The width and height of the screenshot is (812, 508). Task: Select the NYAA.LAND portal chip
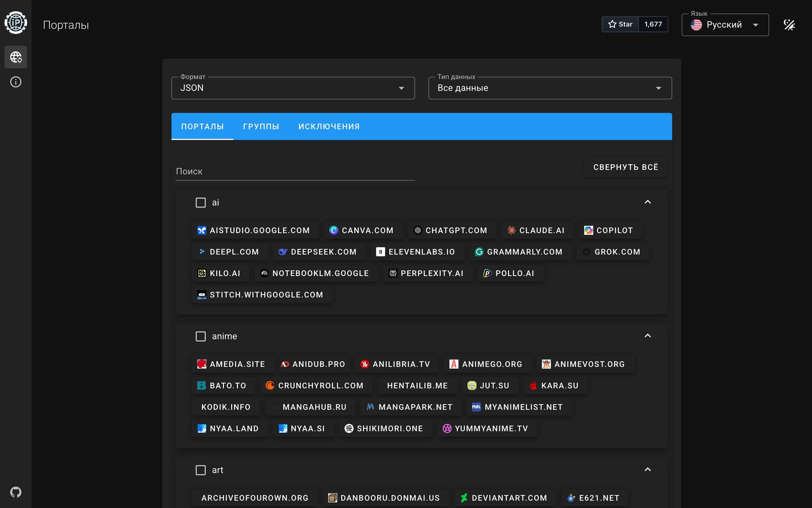pos(230,429)
